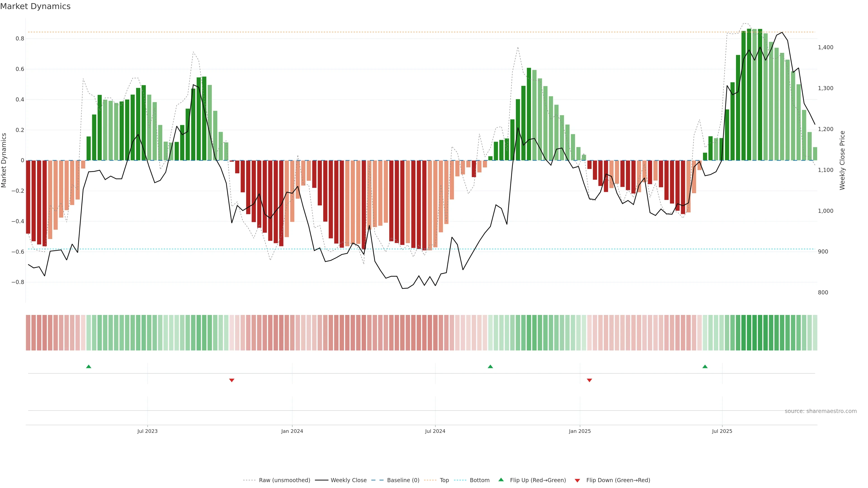The image size is (868, 488).
Task: Toggle the Top legend label
Action: [444, 480]
